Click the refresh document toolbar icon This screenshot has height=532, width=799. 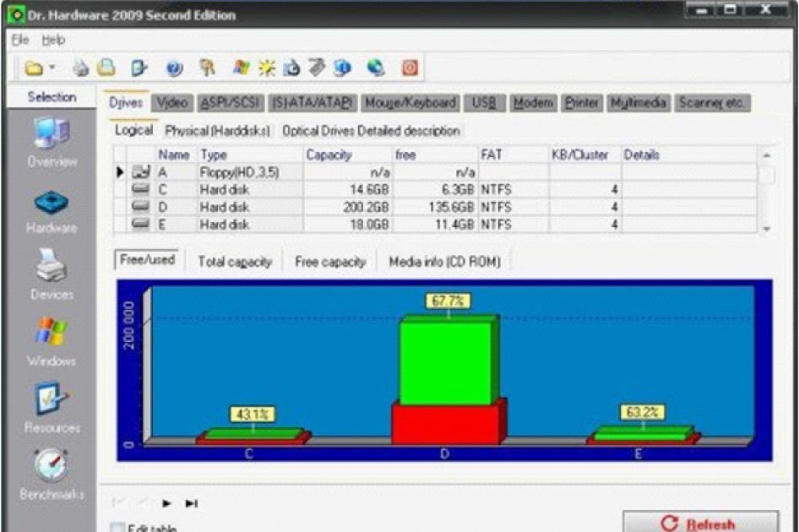click(x=291, y=68)
